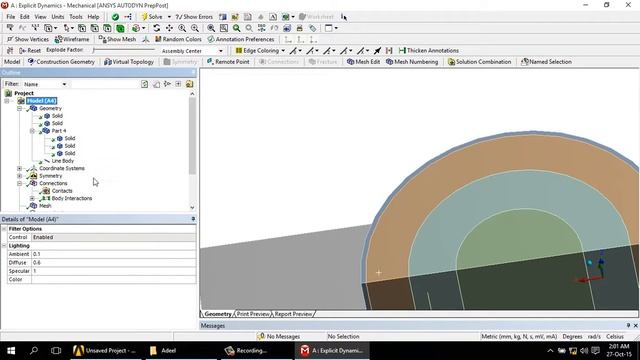This screenshot has height=360, width=640.
Task: Click the print icon in the toolbar
Action: click(300, 28)
